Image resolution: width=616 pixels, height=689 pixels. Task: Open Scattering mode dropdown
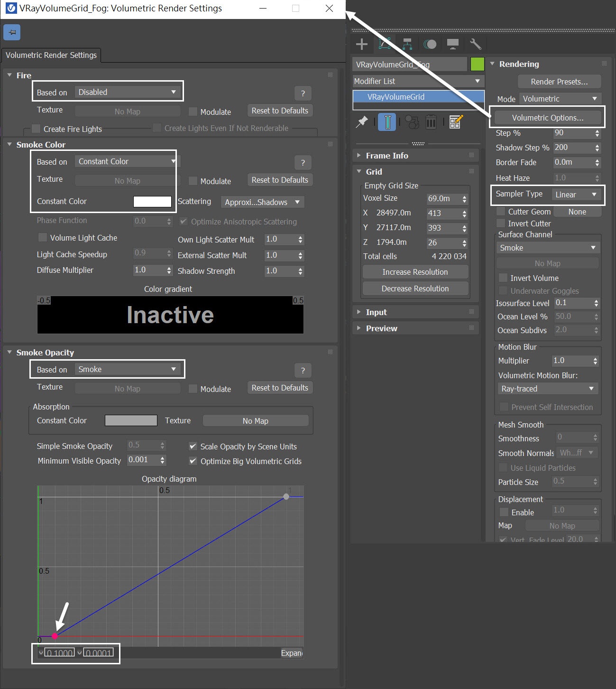coord(262,202)
